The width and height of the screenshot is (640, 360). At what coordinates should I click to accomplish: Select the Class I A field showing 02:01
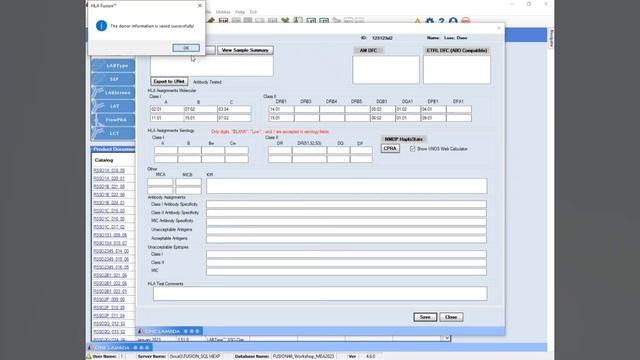tap(167, 109)
